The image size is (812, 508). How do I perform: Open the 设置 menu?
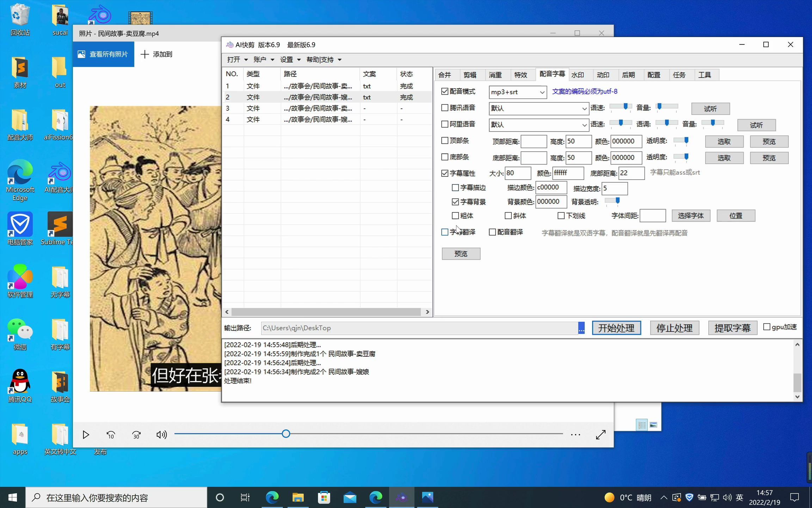290,60
